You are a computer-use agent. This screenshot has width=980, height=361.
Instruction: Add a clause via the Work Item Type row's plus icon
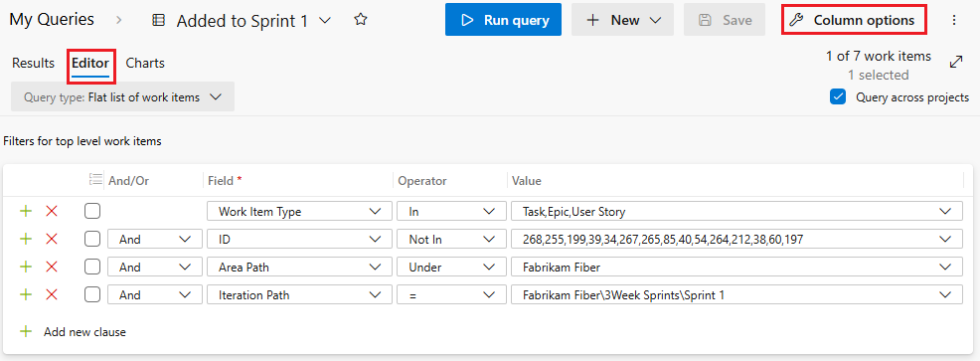[26, 212]
